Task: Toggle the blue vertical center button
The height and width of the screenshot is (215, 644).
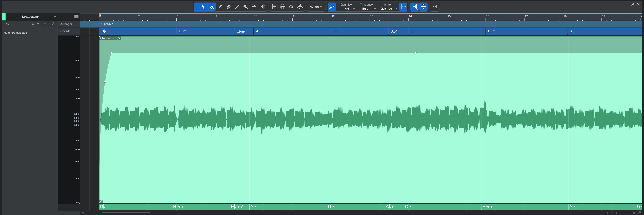Action: (x=423, y=7)
